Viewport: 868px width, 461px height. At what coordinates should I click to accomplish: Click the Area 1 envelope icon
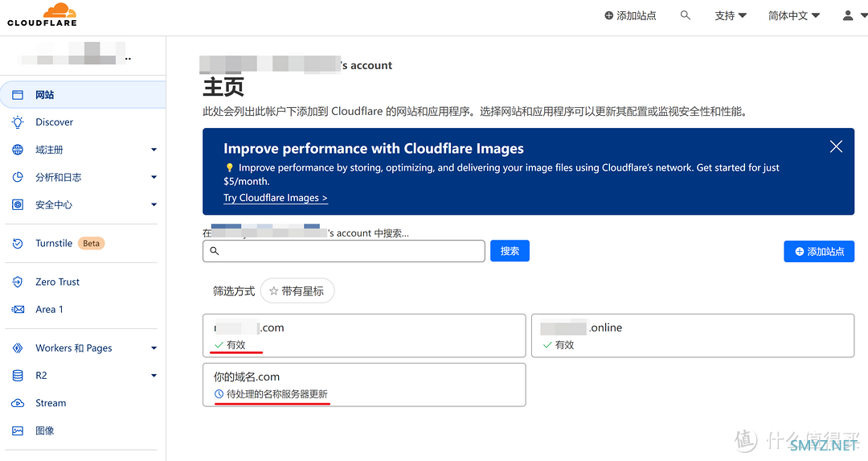[x=18, y=309]
